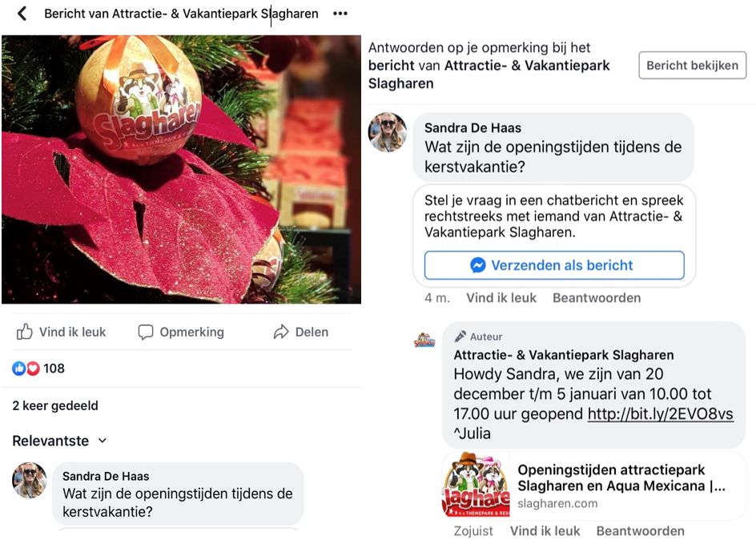This screenshot has width=756, height=552.
Task: Click the Messenger icon in Verzenden als bericht
Action: point(478,265)
